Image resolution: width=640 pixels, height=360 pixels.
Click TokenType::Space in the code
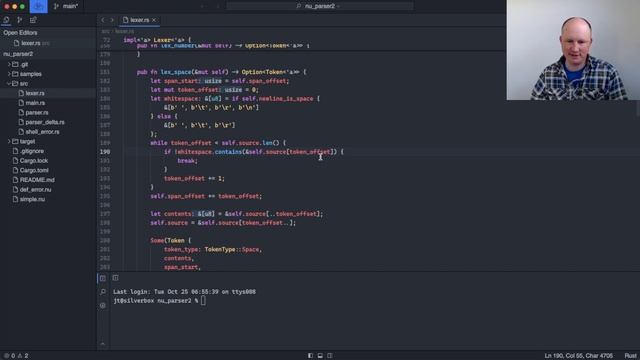pyautogui.click(x=232, y=249)
